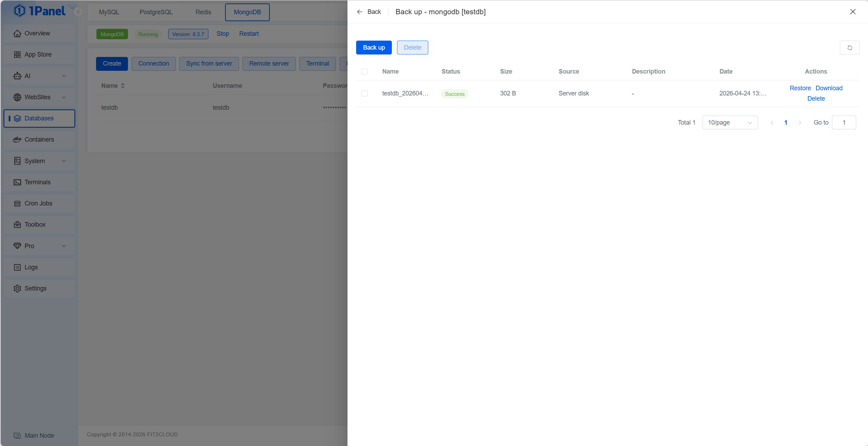Select the MongoDB tab
This screenshot has width=868, height=446.
pos(247,12)
